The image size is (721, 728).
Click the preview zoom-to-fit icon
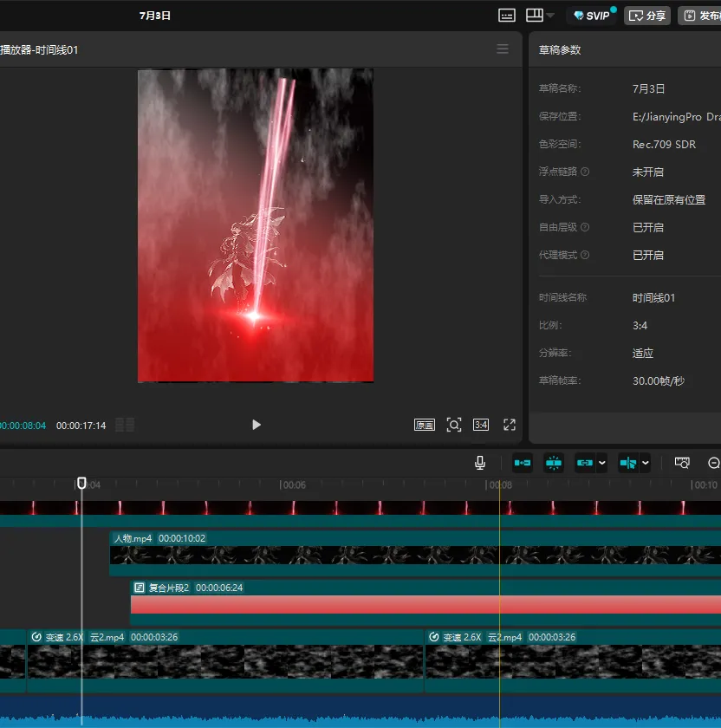point(453,425)
